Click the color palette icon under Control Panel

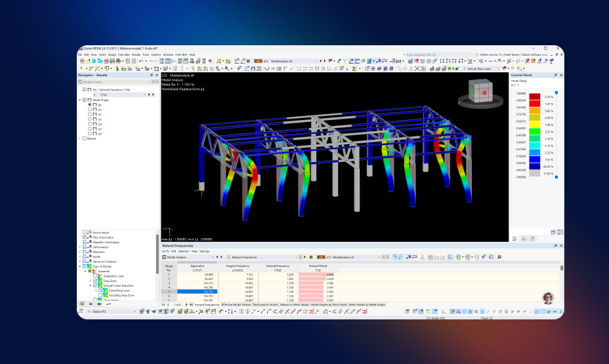click(x=514, y=238)
